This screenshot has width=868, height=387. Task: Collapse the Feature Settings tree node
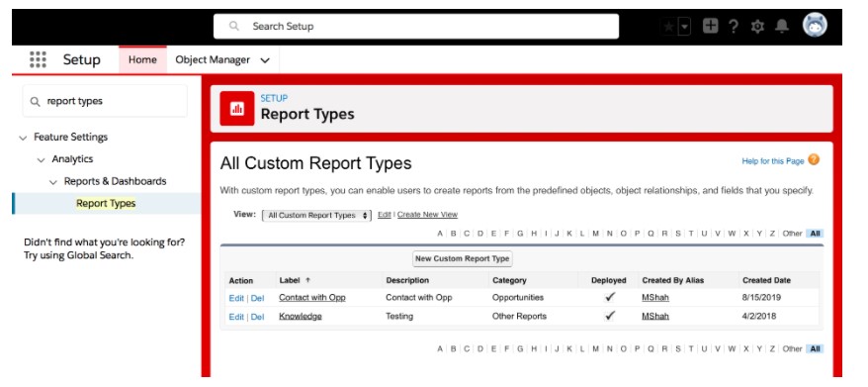coord(23,137)
